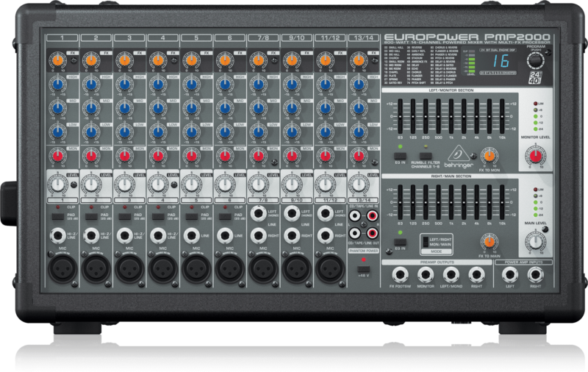Click channel 11/12 MIC XLR input
The image size is (588, 372).
330,268
